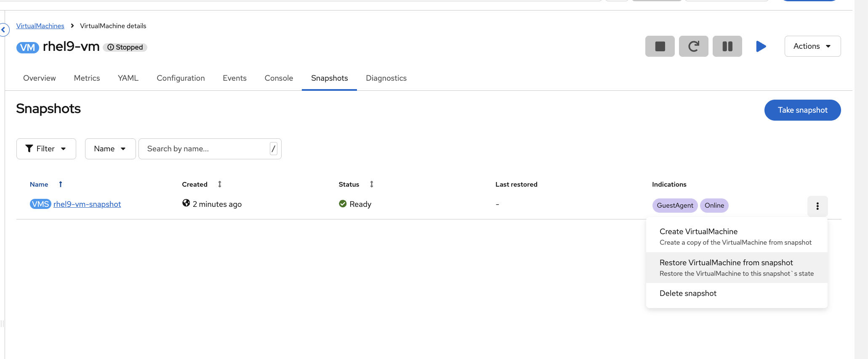Click the Last restored column header
868x359 pixels.
[517, 185]
